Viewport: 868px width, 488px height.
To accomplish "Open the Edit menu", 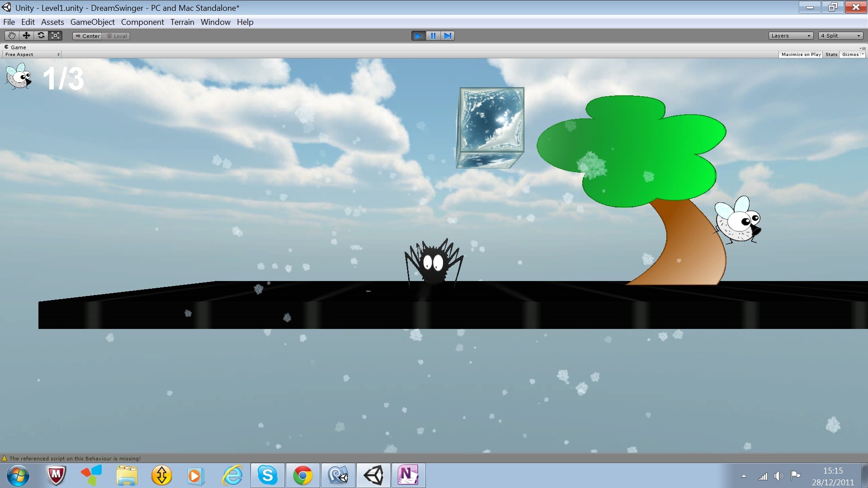I will pos(28,22).
